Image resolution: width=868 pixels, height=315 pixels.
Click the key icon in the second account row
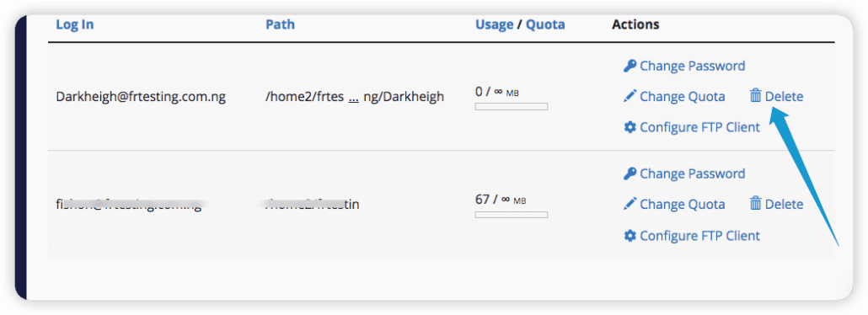630,174
